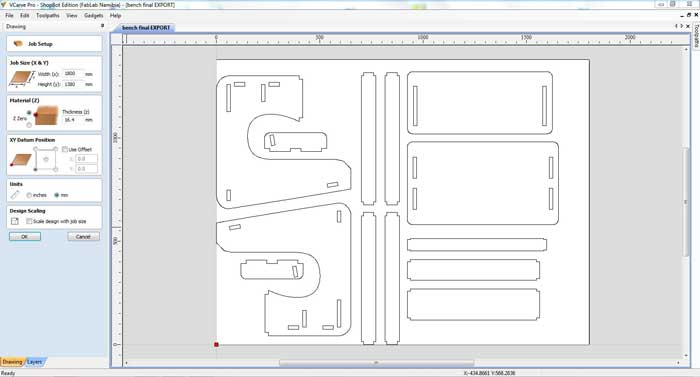
Task: Click the X offset input field
Action: (86, 159)
